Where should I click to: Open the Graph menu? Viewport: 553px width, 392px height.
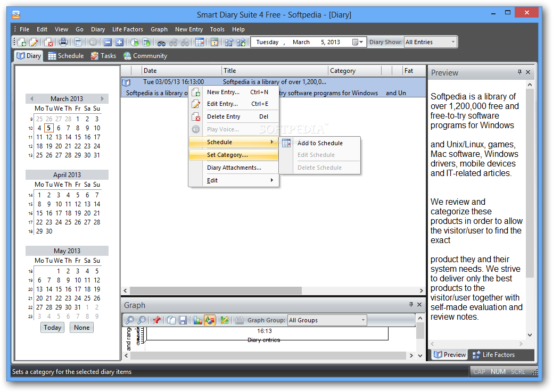tap(159, 29)
